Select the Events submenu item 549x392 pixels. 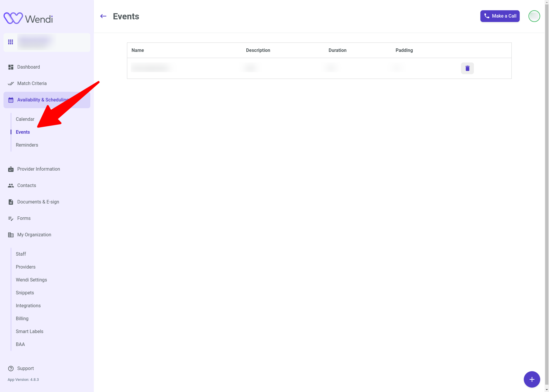pos(23,132)
